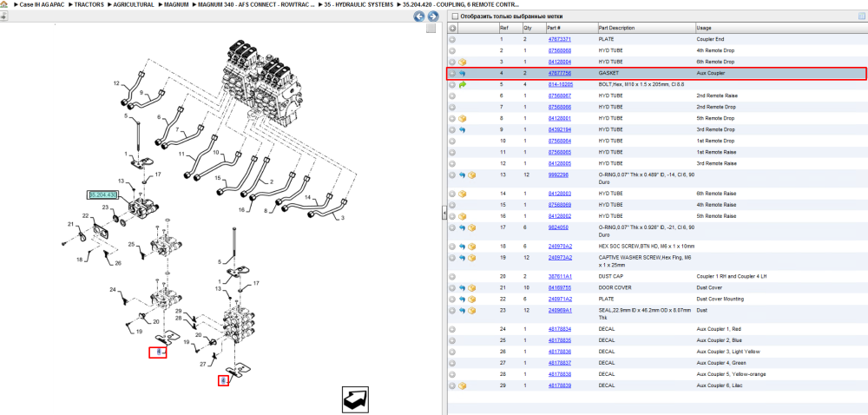Screen dimensions: 868x415
Task: Click the large return arrow icon below diagram
Action: tap(355, 399)
